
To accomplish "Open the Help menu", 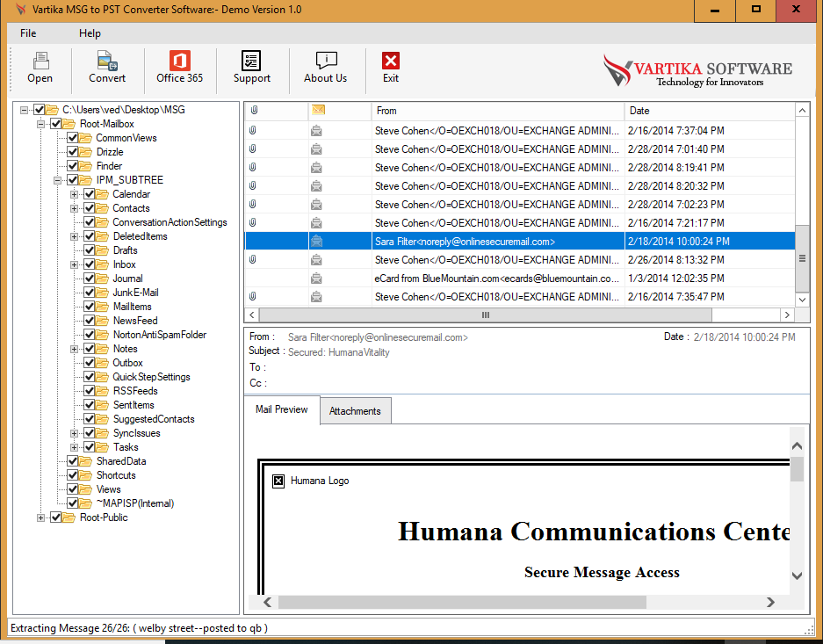I will click(90, 33).
